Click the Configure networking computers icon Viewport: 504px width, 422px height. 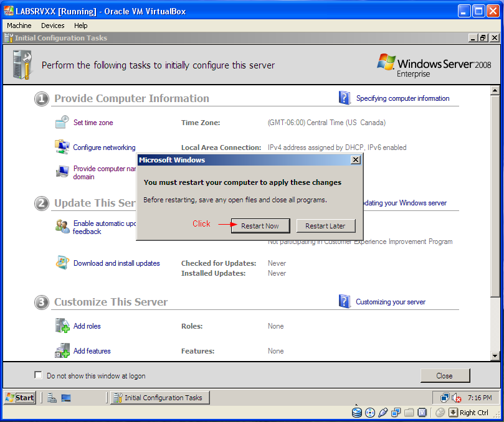[x=62, y=147]
